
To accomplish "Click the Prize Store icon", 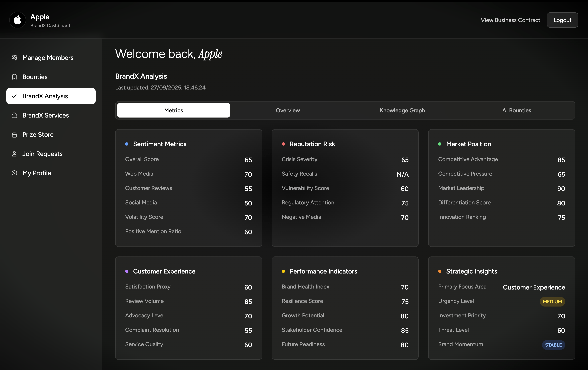I will click(14, 135).
